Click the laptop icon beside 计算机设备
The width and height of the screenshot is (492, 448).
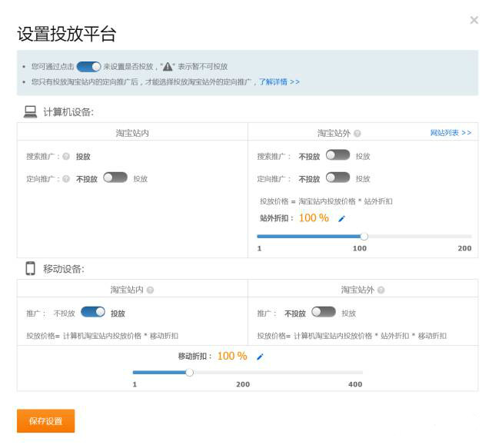[x=30, y=111]
